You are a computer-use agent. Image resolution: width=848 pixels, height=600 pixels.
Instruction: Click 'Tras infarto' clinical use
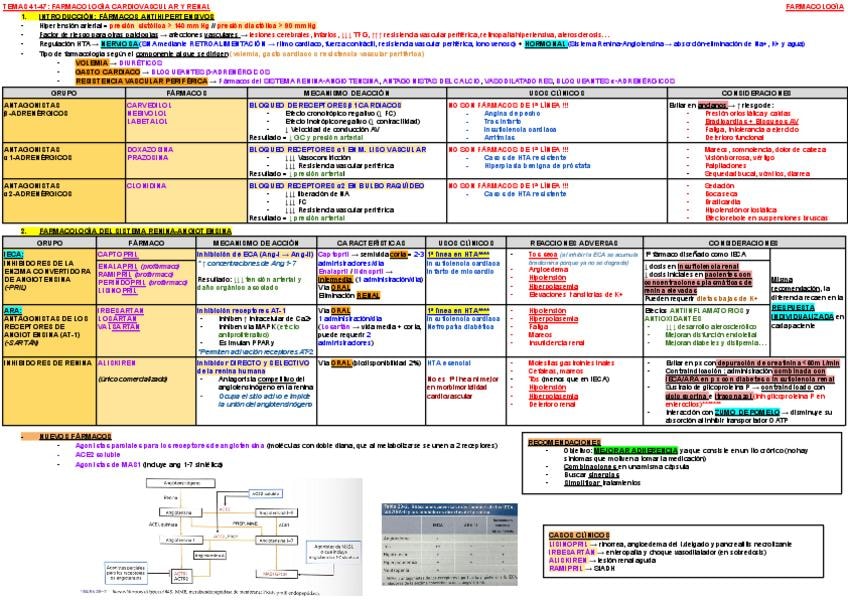(502, 122)
